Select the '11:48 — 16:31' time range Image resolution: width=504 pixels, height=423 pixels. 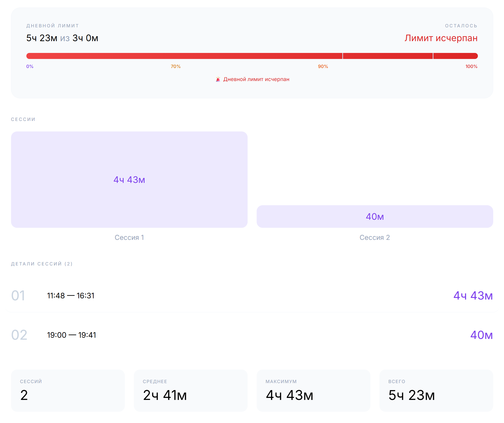(x=71, y=296)
